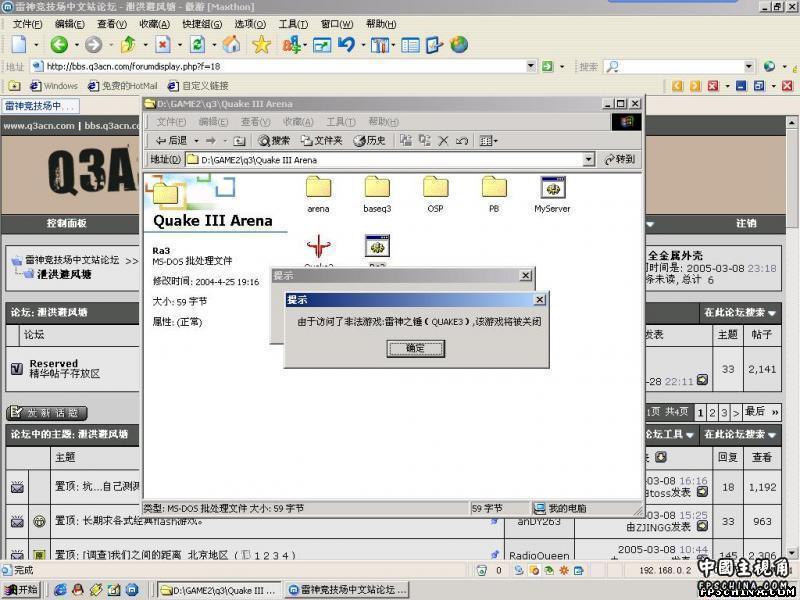The image size is (800, 600).
Task: Click the 注销 logout link on the forum
Action: 746,223
